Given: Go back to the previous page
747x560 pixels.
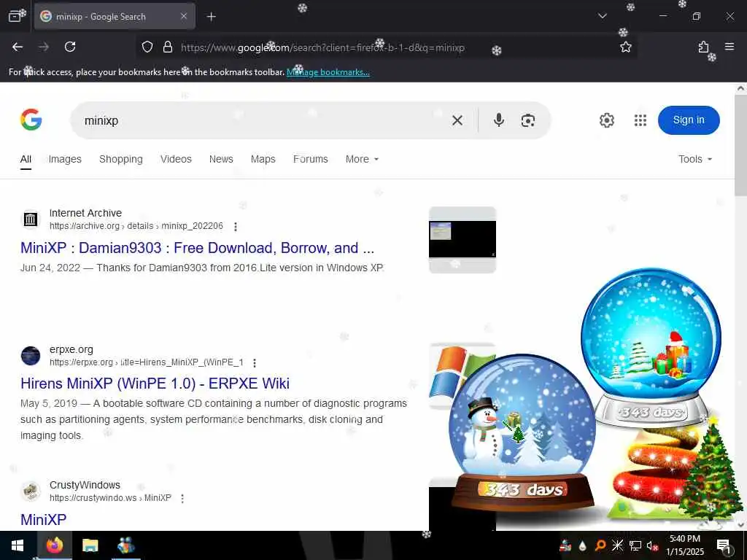Looking at the screenshot, I should pyautogui.click(x=18, y=47).
